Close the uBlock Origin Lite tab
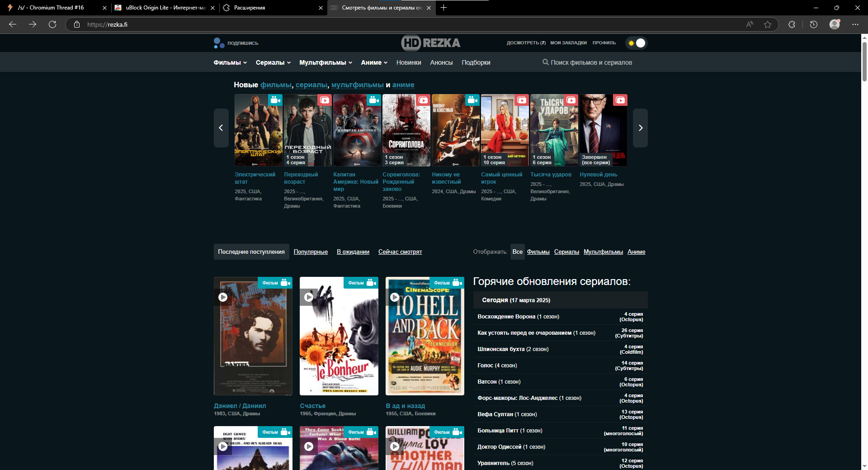 (212, 8)
